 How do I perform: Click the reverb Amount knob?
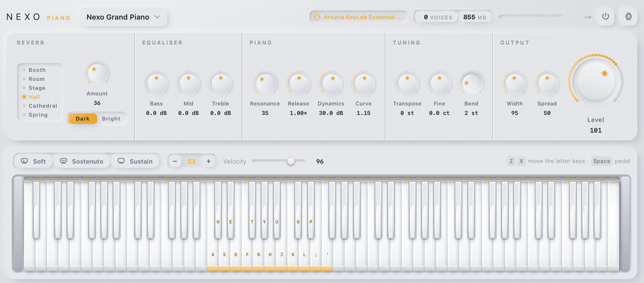click(x=97, y=73)
